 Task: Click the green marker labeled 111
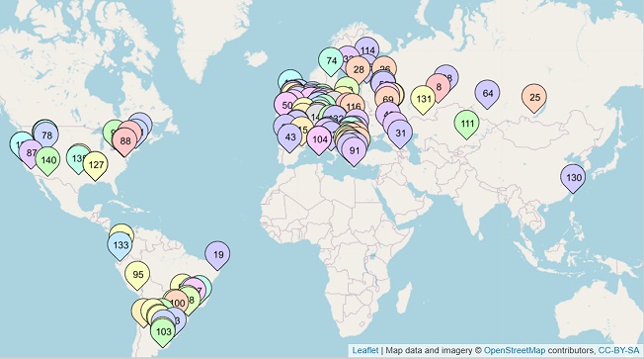click(x=467, y=124)
